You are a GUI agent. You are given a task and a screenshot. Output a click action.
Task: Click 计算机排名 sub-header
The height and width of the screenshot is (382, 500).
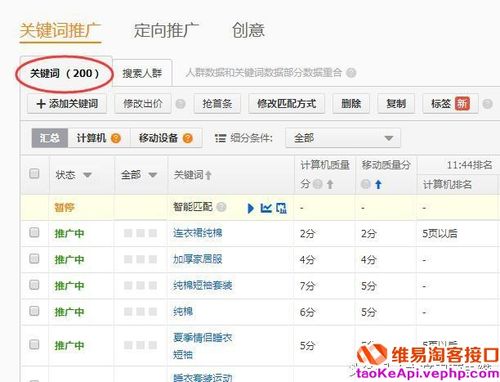click(x=447, y=184)
